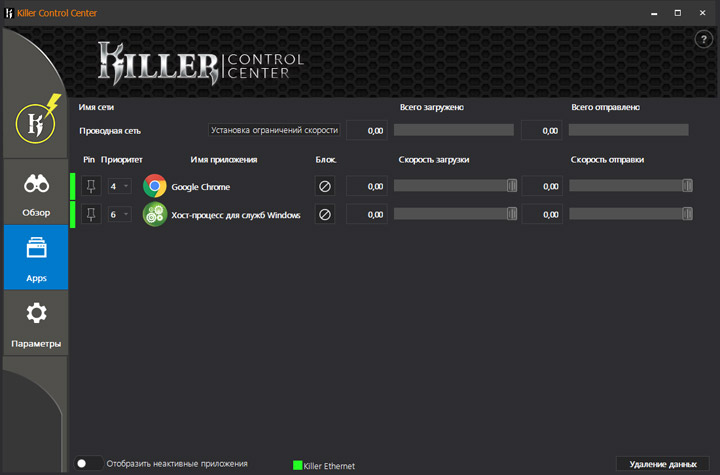Select the Google Chrome name text
Viewport: 720px width, 475px height.
[x=201, y=187]
